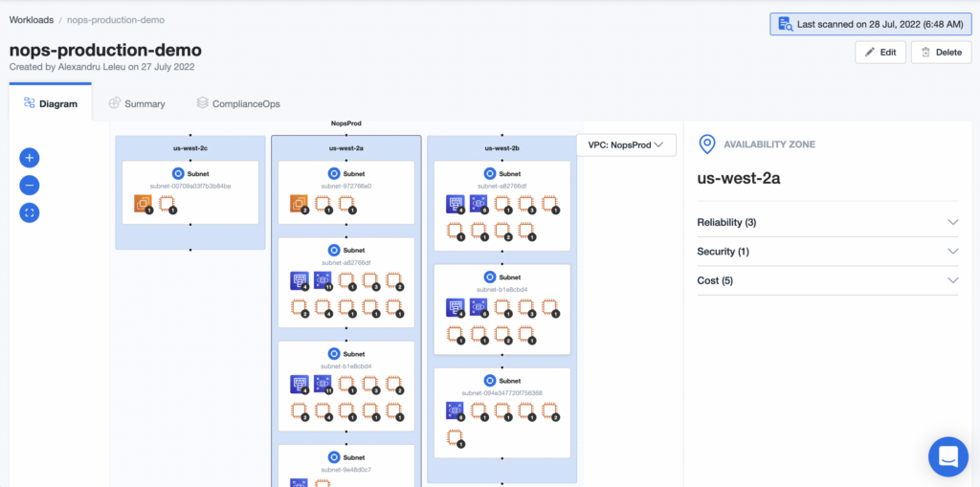Click chip icon badge 4 in us-west-2a subnet-a82766df
The image size is (980, 487).
click(323, 307)
